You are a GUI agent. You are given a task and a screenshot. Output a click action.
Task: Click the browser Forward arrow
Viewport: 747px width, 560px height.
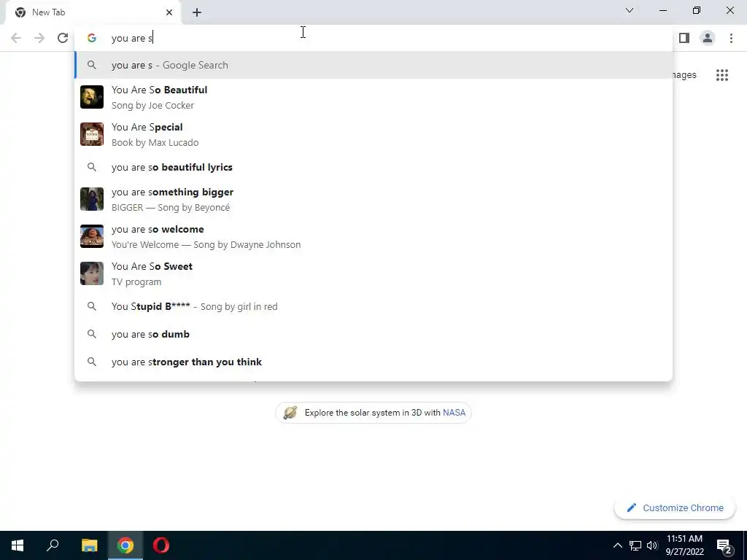(39, 38)
